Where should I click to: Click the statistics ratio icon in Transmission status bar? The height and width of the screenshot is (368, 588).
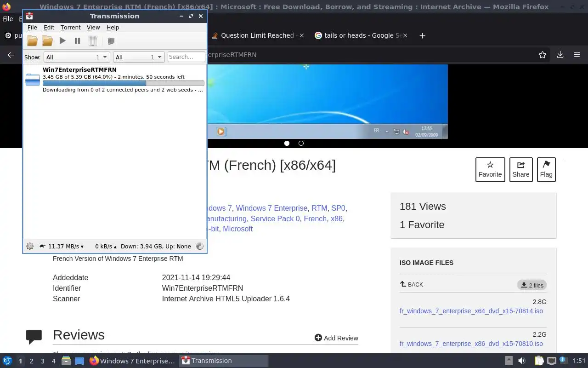200,246
